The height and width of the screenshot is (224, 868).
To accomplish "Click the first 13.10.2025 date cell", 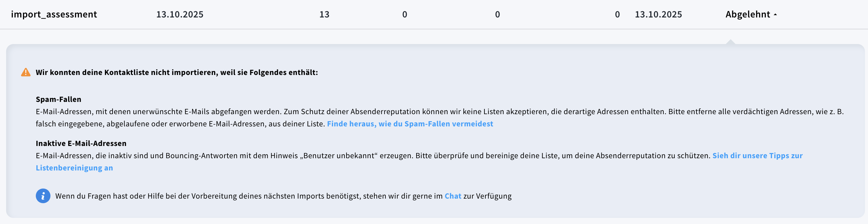I will point(180,14).
